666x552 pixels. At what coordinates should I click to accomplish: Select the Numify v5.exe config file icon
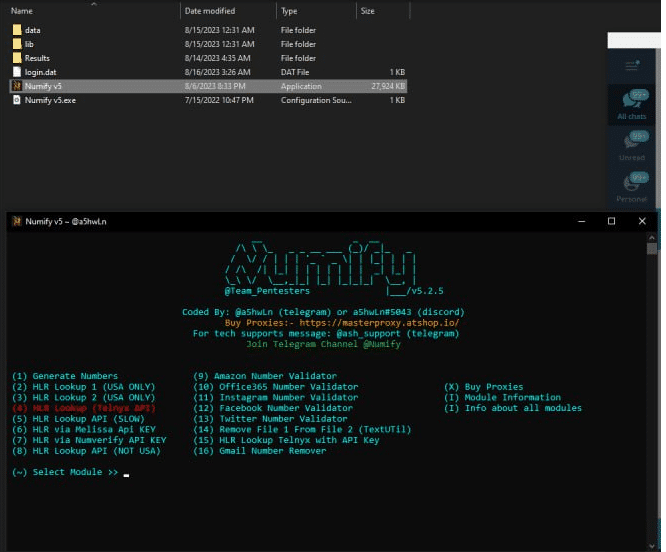click(17, 100)
